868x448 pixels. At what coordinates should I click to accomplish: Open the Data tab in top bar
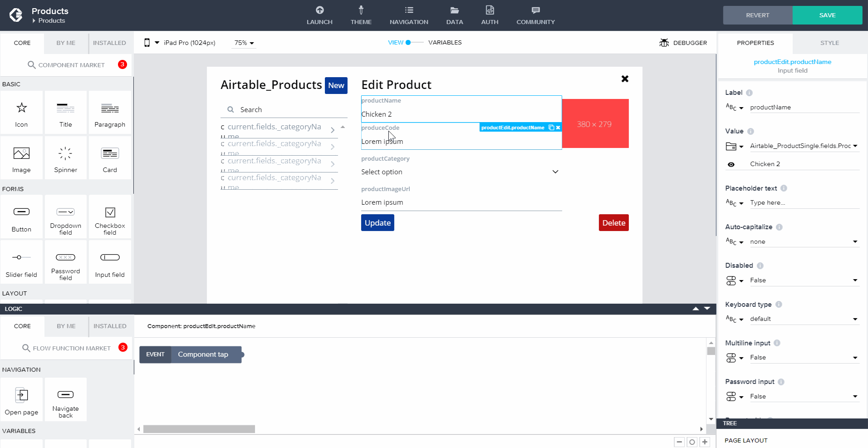click(455, 15)
